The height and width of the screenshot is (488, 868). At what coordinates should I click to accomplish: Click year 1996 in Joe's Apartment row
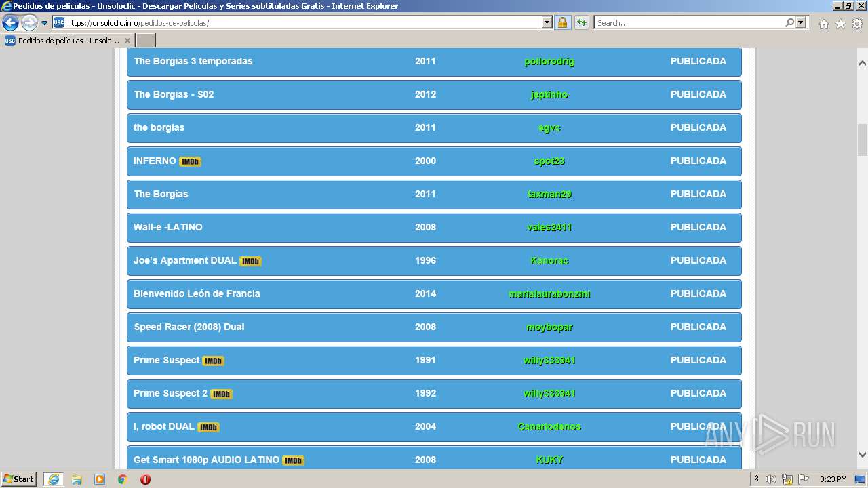(425, 260)
